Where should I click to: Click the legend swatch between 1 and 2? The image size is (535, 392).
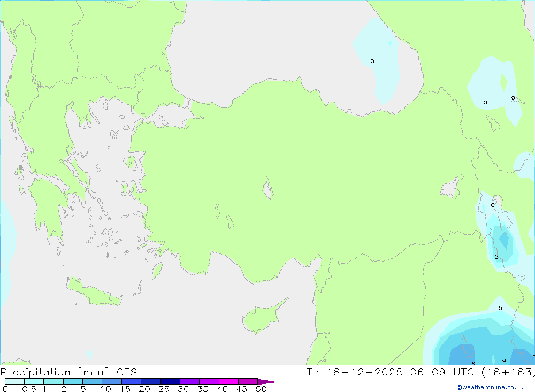[53, 381]
